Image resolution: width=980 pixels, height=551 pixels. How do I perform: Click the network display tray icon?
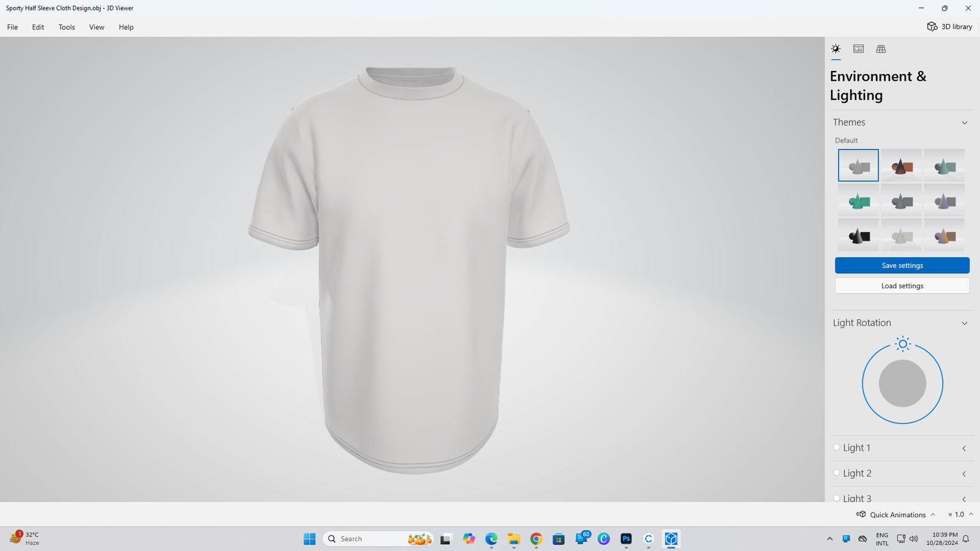coord(901,539)
